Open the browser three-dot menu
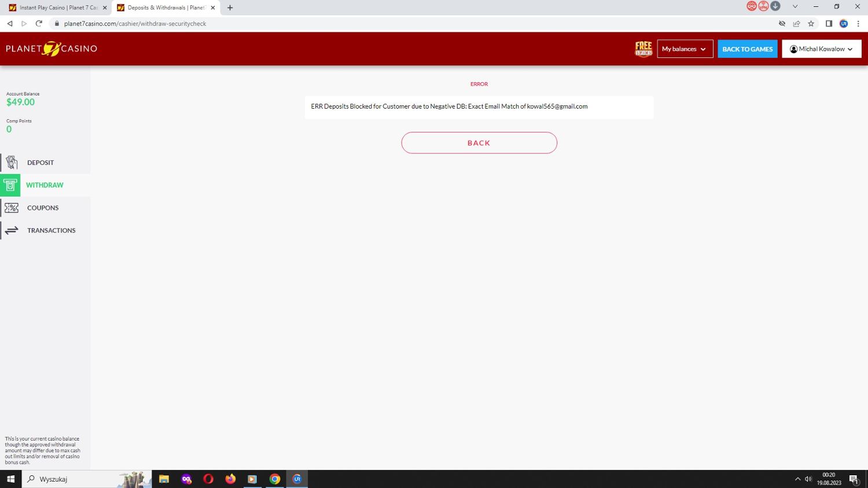The image size is (868, 488). [x=858, y=24]
